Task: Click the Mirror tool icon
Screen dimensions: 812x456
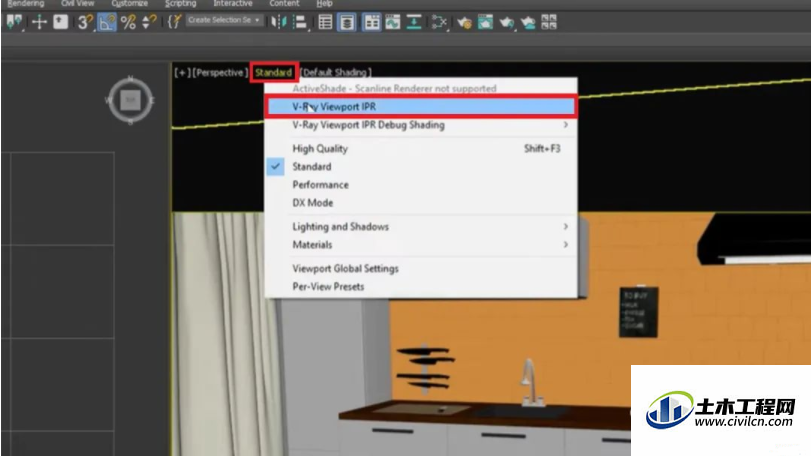Action: click(x=279, y=22)
